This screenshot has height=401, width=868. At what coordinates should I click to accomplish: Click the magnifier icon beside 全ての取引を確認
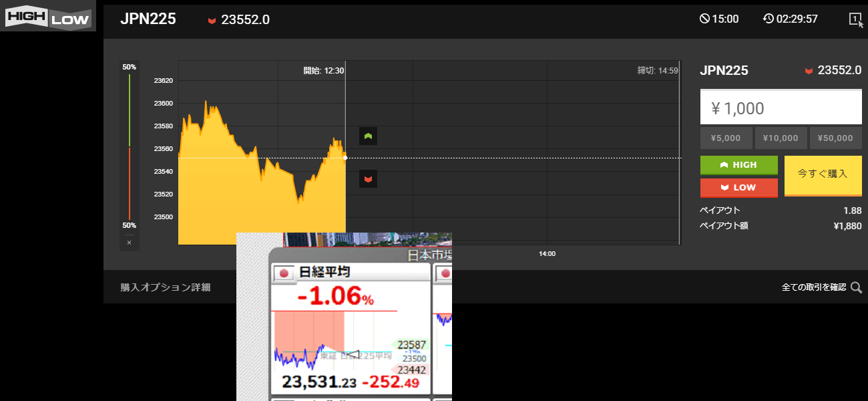coord(856,287)
